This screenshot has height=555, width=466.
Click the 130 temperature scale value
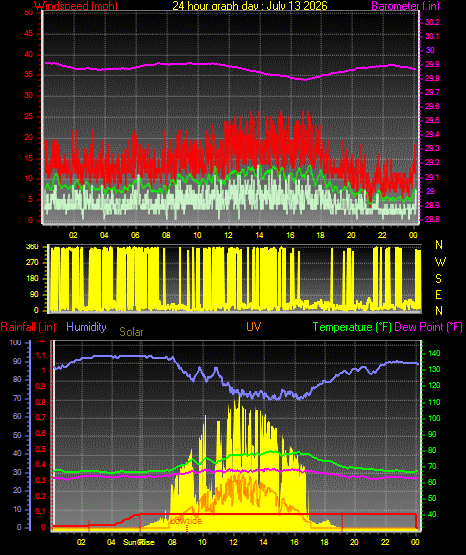pos(434,369)
